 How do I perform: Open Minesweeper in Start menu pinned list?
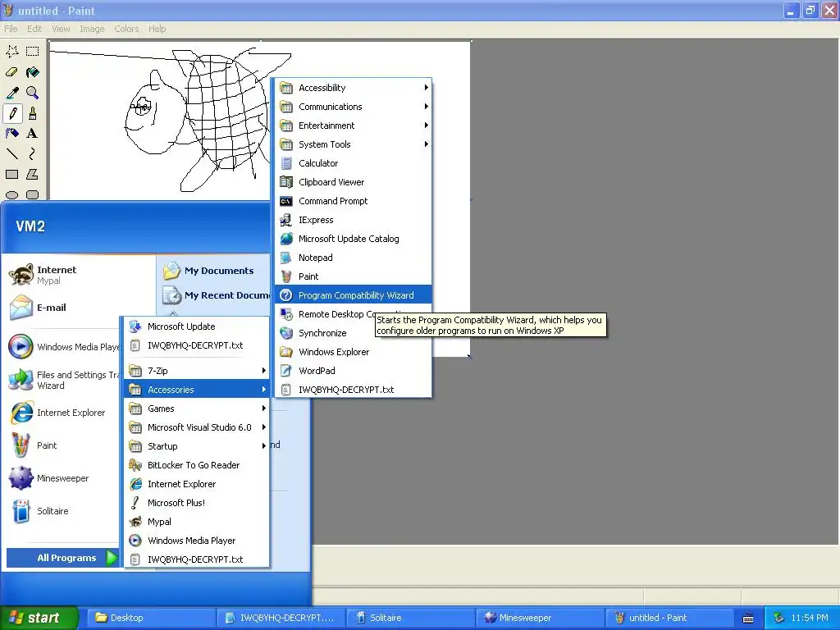tap(62, 478)
